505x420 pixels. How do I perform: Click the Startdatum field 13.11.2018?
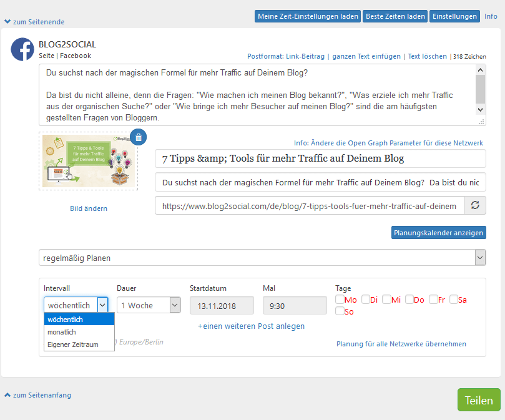(222, 305)
